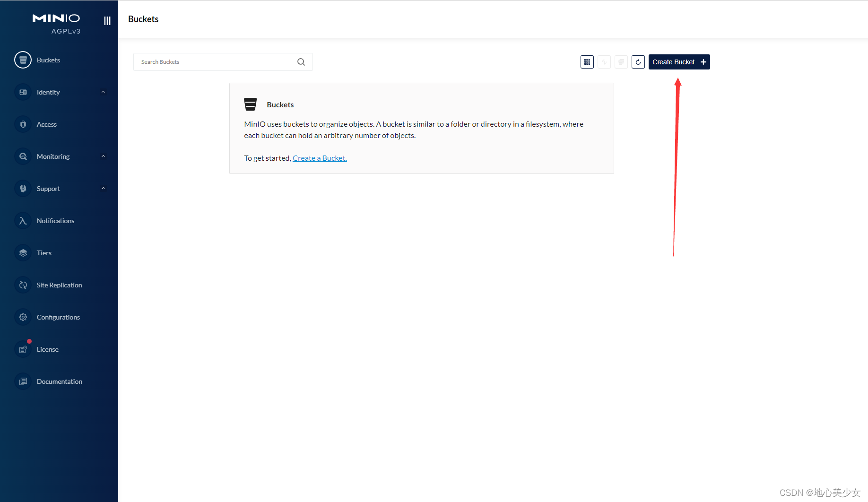Focus the Search Buckets input field
The height and width of the screenshot is (502, 868).
click(x=223, y=62)
